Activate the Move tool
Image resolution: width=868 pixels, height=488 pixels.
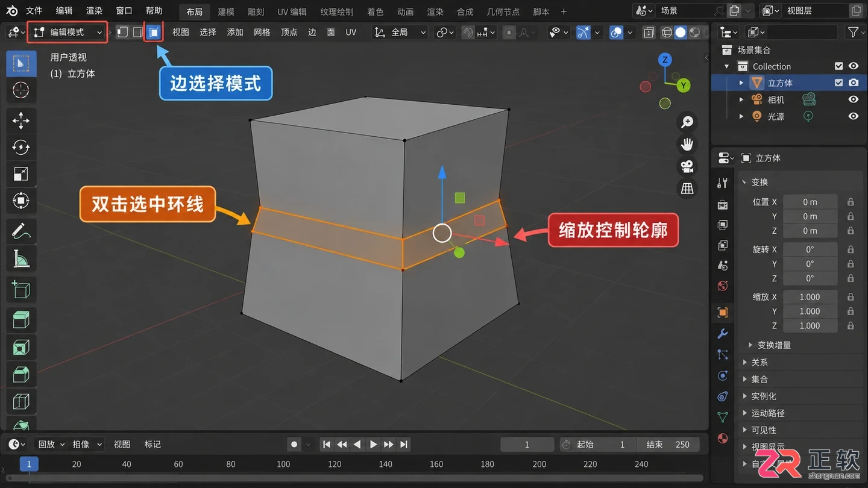click(x=21, y=120)
